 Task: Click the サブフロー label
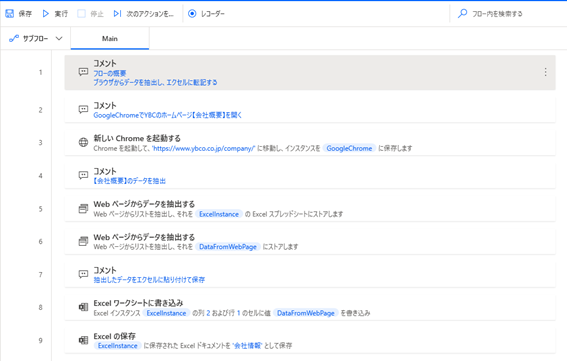[35, 38]
